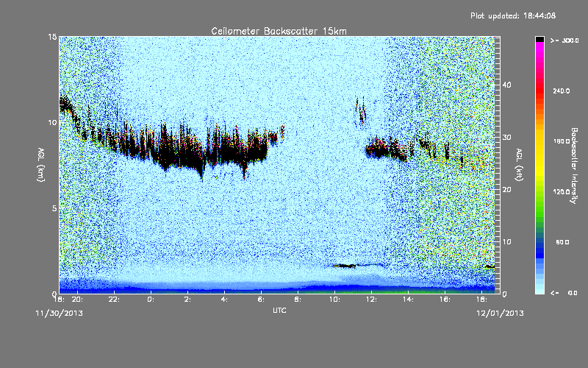Click the "Backscatter Intensity" colorbar label
The width and height of the screenshot is (588, 368).
coord(573,166)
